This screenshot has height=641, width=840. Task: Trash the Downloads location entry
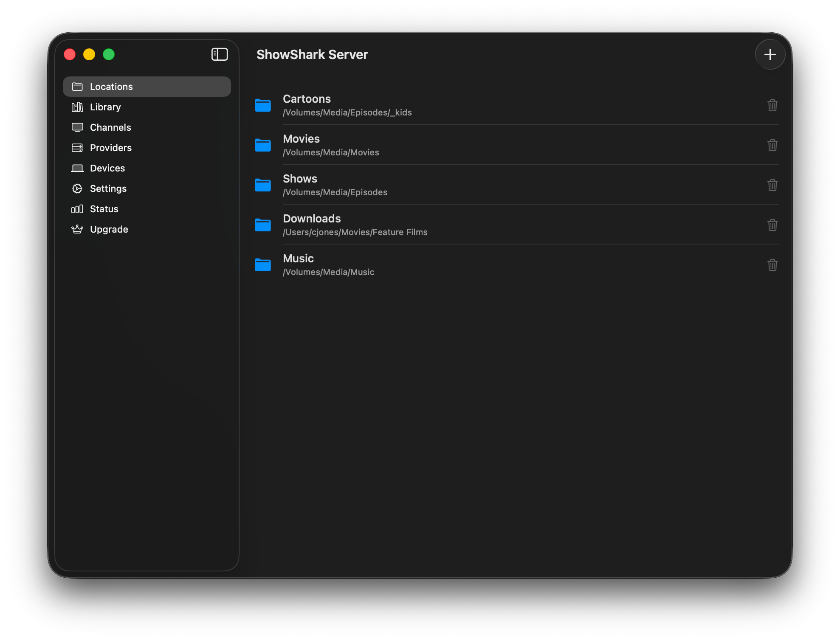coord(772,225)
